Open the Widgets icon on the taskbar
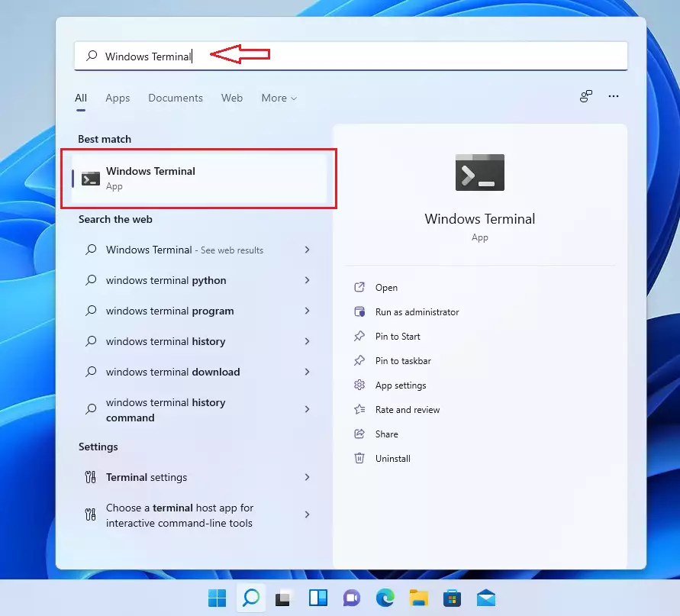680x616 pixels. [318, 598]
